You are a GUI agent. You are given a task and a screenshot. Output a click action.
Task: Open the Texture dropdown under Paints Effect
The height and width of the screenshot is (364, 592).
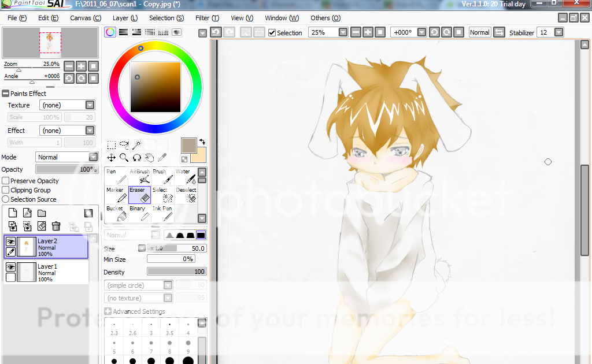click(x=90, y=105)
